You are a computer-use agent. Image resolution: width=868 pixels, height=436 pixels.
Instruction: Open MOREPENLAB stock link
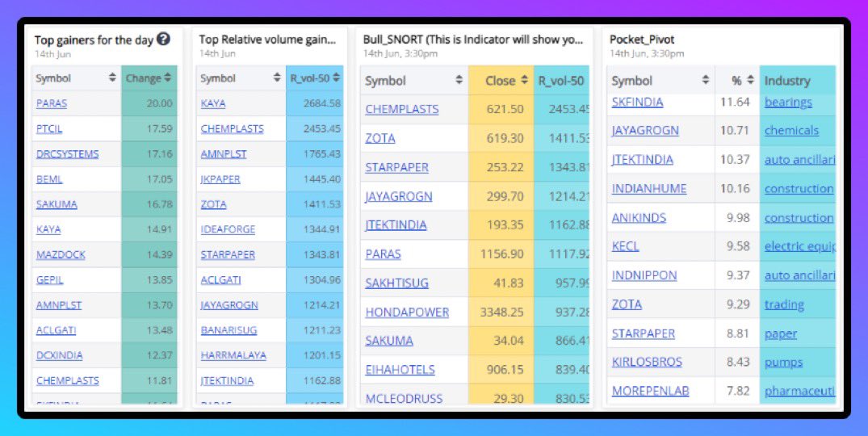(651, 391)
